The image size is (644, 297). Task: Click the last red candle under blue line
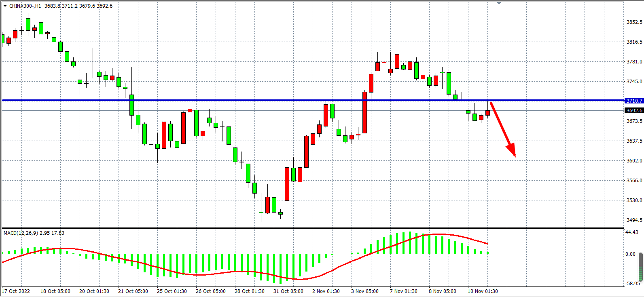(488, 113)
